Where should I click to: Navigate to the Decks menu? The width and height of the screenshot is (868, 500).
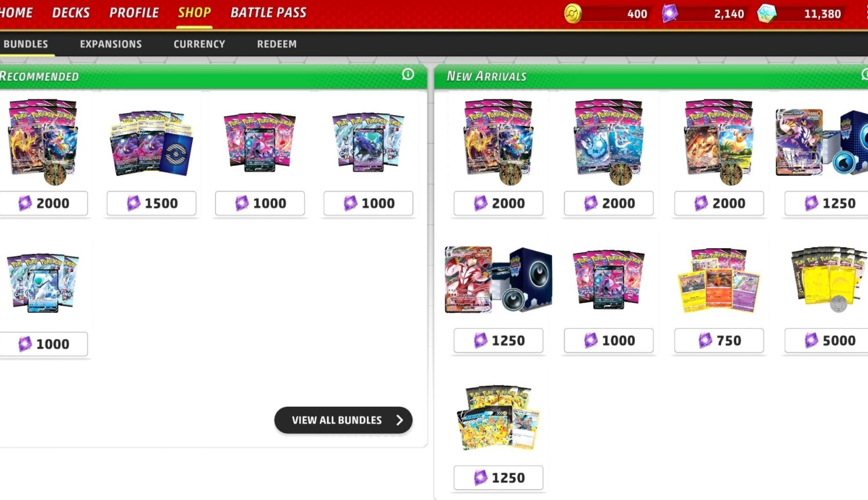pyautogui.click(x=71, y=13)
